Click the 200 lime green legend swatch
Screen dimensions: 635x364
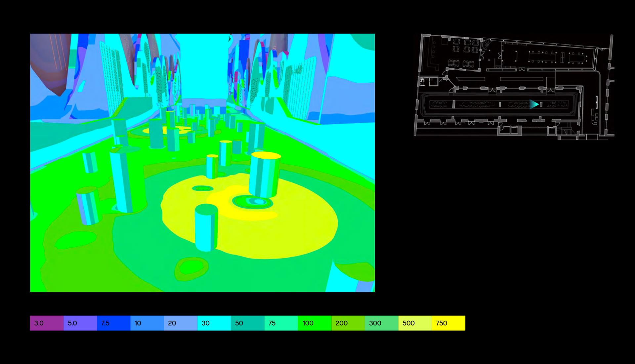348,323
